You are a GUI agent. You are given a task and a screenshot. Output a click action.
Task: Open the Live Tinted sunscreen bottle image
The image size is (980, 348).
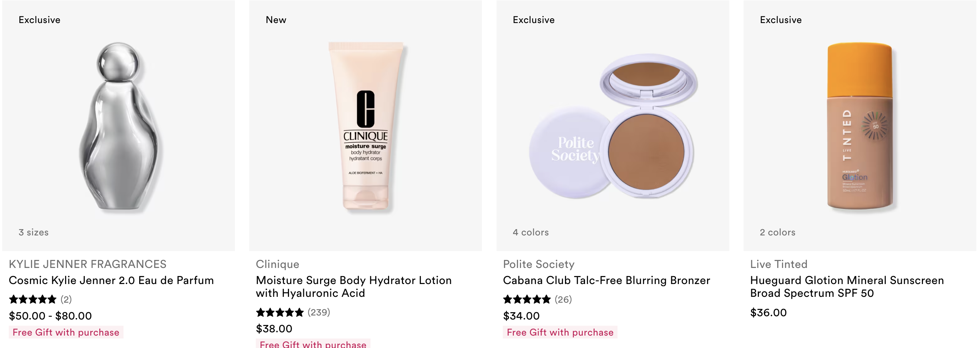pyautogui.click(x=860, y=126)
